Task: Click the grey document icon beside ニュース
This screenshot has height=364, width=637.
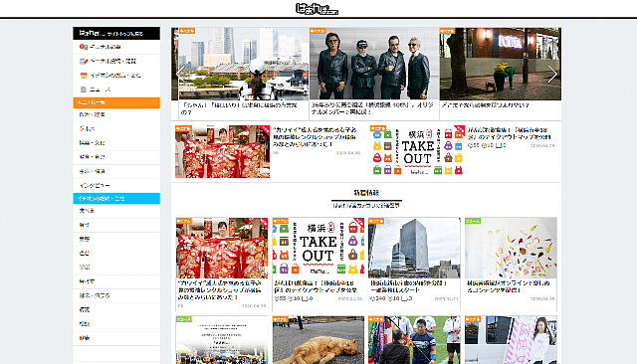Action: [84, 90]
